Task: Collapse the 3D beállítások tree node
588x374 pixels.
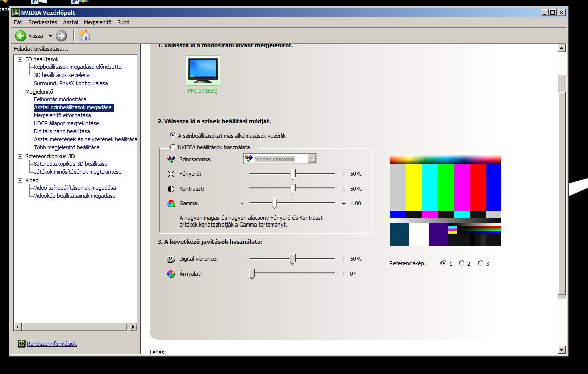Action: click(x=20, y=59)
